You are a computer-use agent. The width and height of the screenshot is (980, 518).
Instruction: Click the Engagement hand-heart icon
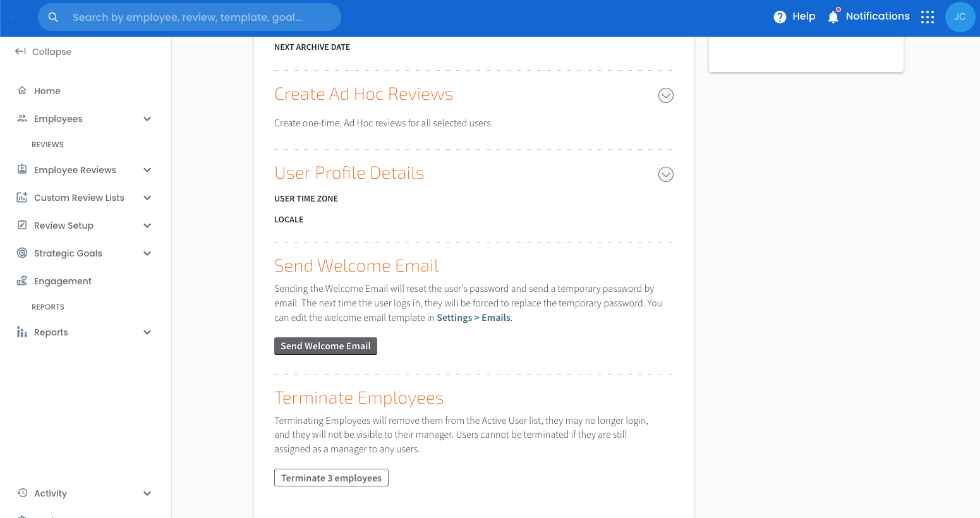click(22, 280)
